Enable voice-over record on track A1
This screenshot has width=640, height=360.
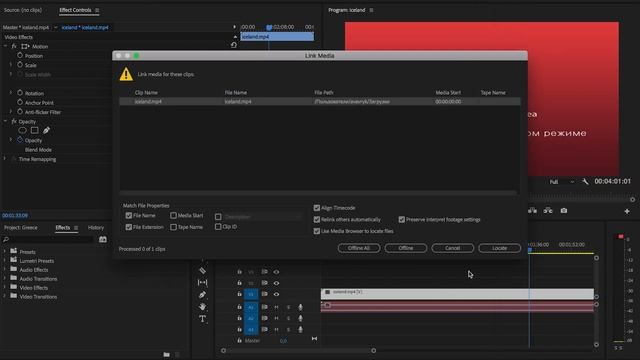click(x=300, y=307)
